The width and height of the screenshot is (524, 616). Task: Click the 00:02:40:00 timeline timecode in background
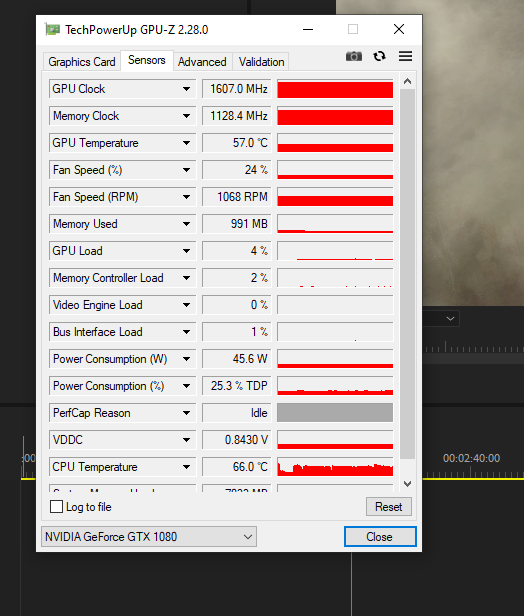471,458
